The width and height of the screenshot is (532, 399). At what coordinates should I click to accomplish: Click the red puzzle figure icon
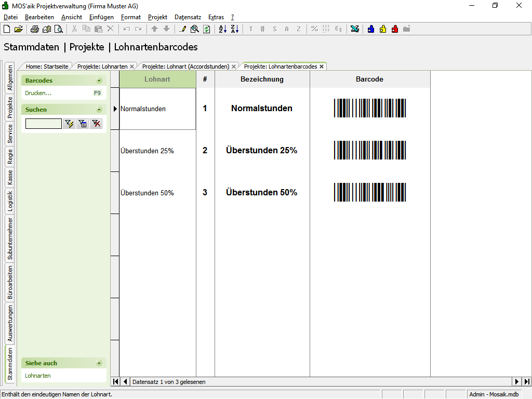point(395,29)
